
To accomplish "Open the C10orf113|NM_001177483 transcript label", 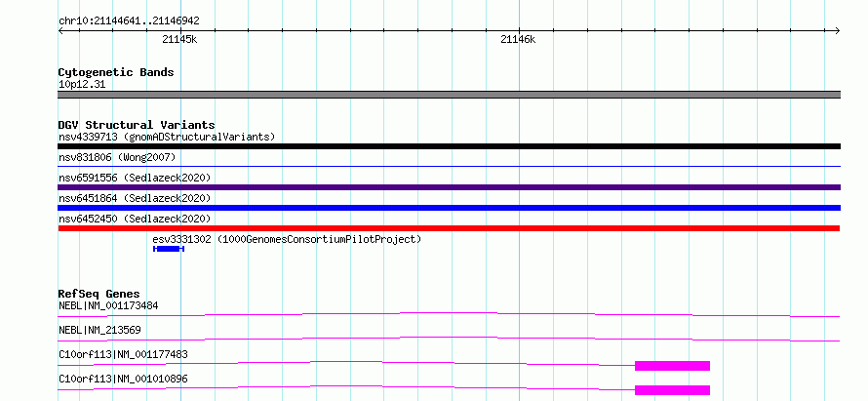I will pyautogui.click(x=123, y=354).
